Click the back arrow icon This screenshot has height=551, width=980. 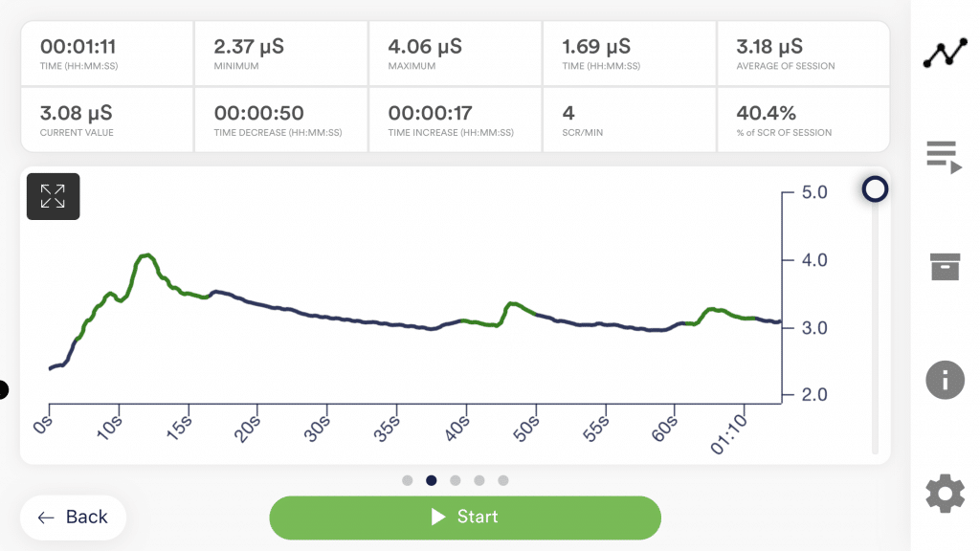pyautogui.click(x=46, y=518)
